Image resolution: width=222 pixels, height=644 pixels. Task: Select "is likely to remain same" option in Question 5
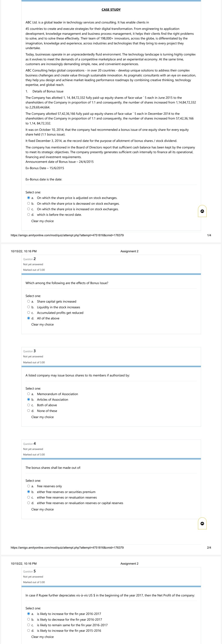pyautogui.click(x=29, y=625)
